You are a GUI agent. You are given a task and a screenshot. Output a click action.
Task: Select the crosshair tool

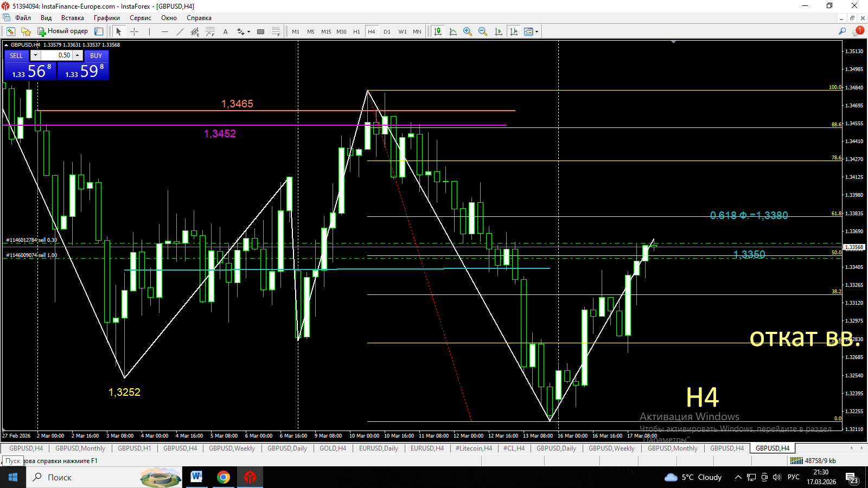[x=135, y=31]
